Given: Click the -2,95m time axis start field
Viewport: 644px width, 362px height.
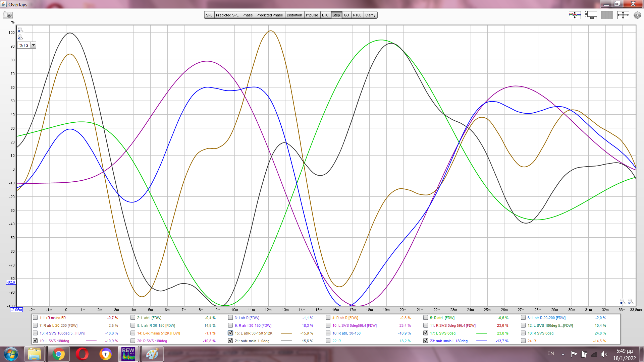Looking at the screenshot, I should tap(16, 310).
